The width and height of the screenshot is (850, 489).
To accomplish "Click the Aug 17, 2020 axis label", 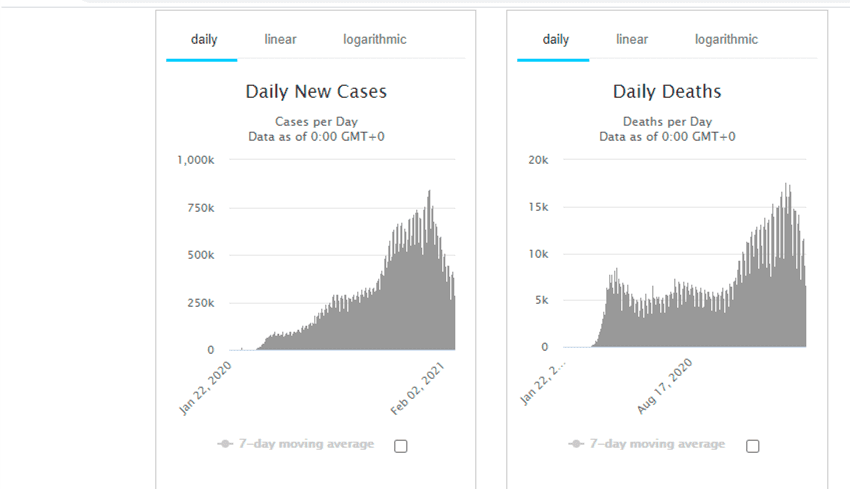I will point(665,390).
